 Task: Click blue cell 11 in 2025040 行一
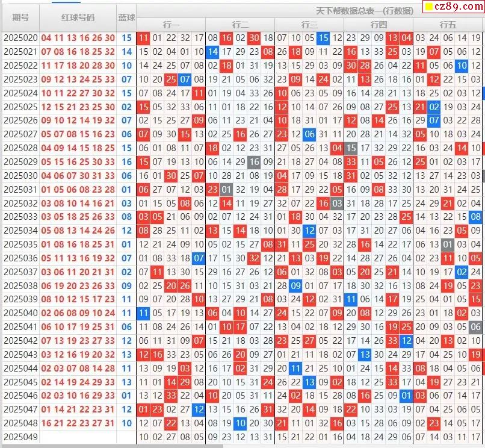pos(143,313)
